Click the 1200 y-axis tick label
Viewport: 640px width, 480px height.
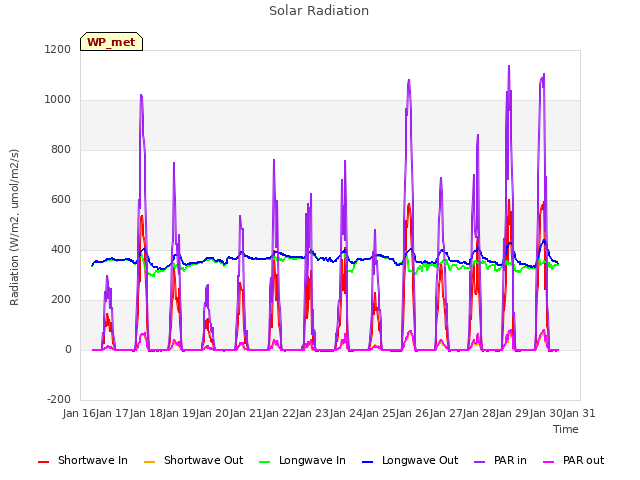click(x=58, y=50)
